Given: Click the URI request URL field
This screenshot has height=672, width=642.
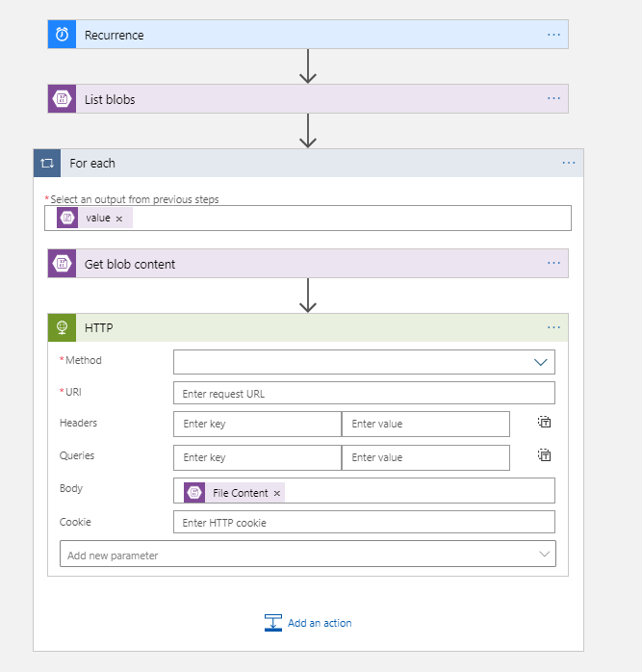Looking at the screenshot, I should [364, 393].
